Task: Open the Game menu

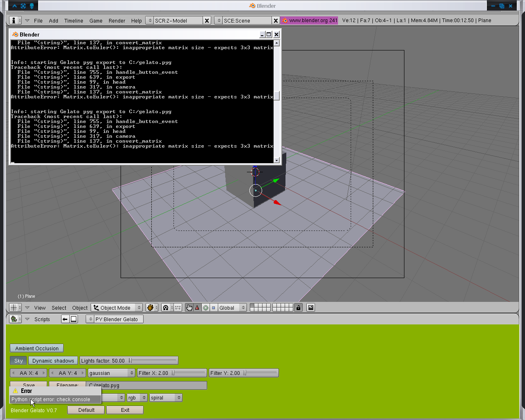Action: click(96, 21)
